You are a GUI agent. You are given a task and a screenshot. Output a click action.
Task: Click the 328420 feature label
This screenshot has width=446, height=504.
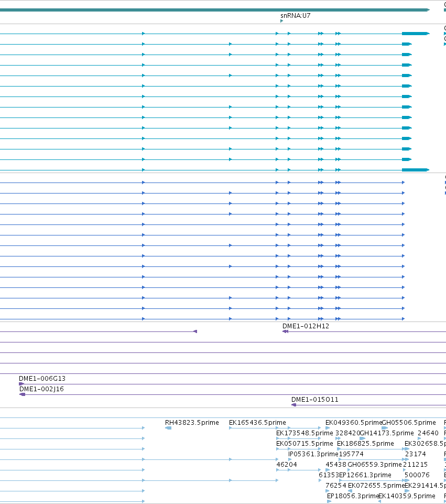pos(348,433)
